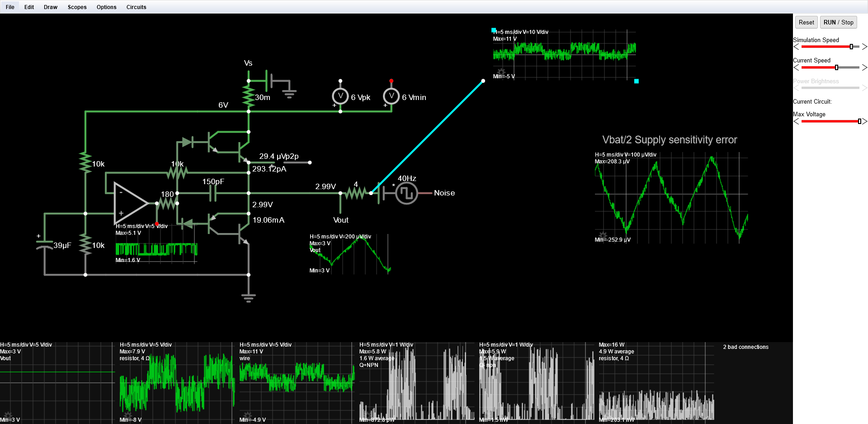Increase Current Speed with right arrow
The height and width of the screenshot is (424, 868).
click(x=864, y=67)
